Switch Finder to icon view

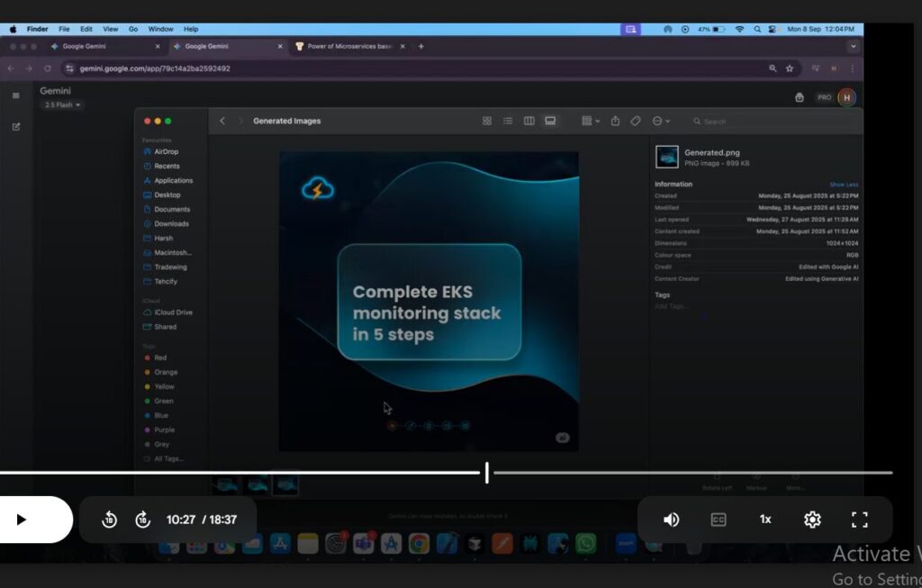tap(487, 121)
